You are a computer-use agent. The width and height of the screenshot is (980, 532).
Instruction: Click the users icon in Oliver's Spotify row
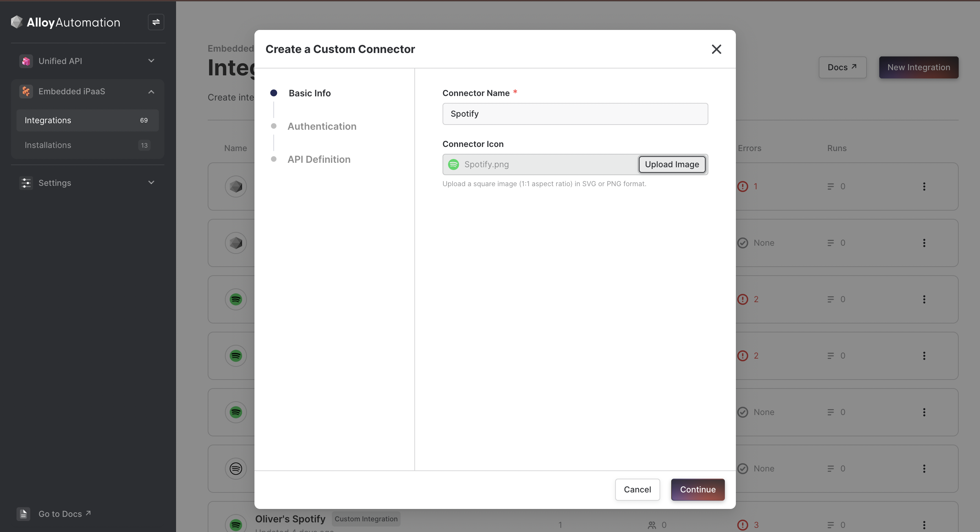(x=652, y=525)
